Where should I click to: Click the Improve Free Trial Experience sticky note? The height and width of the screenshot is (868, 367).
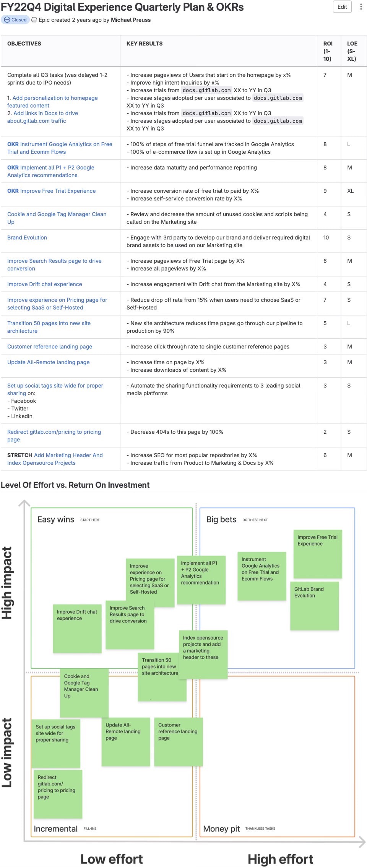pyautogui.click(x=318, y=554)
